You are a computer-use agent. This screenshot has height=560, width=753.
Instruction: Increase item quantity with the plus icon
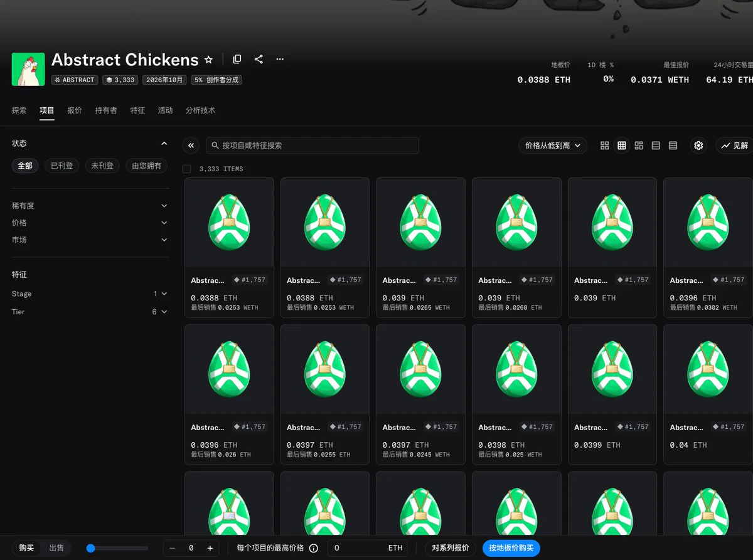(x=210, y=548)
